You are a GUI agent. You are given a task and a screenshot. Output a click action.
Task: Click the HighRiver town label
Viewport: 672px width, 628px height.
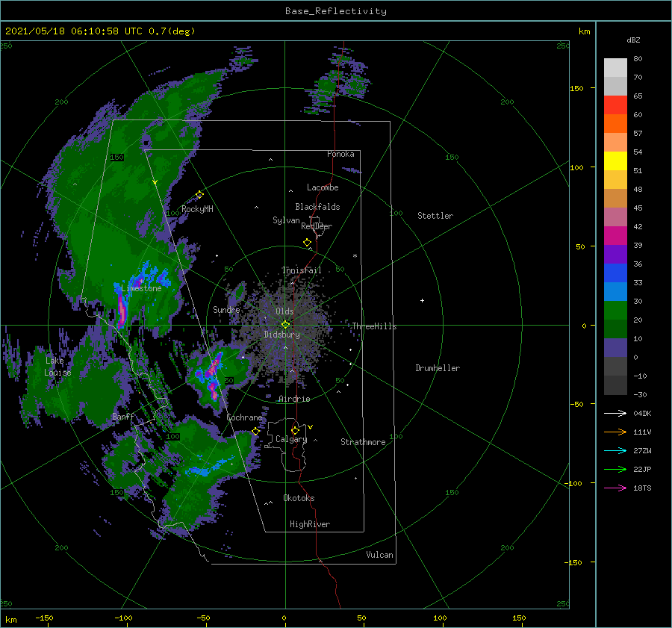(310, 524)
